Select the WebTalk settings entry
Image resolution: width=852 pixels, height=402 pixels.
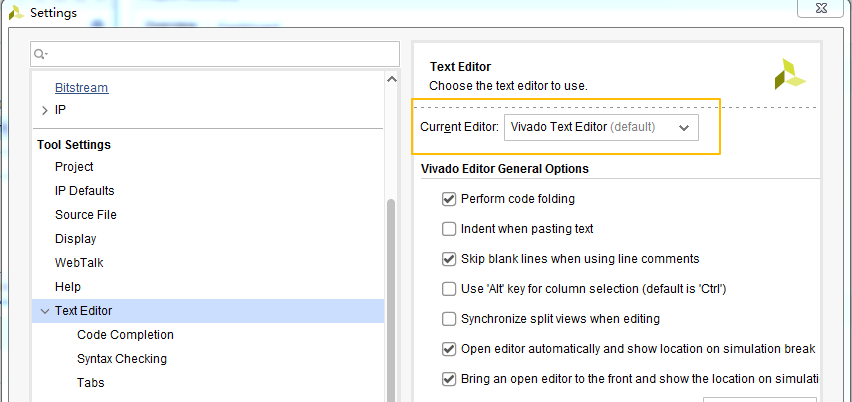[x=79, y=263]
